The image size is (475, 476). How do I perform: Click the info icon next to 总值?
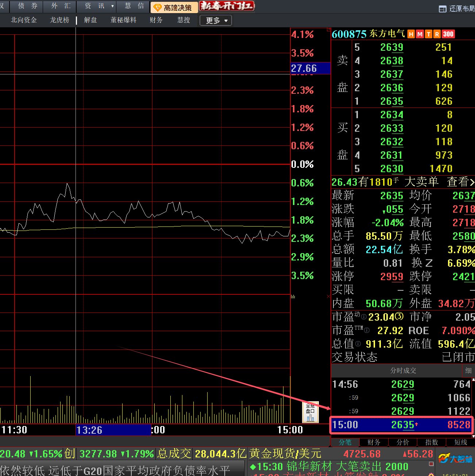click(358, 344)
